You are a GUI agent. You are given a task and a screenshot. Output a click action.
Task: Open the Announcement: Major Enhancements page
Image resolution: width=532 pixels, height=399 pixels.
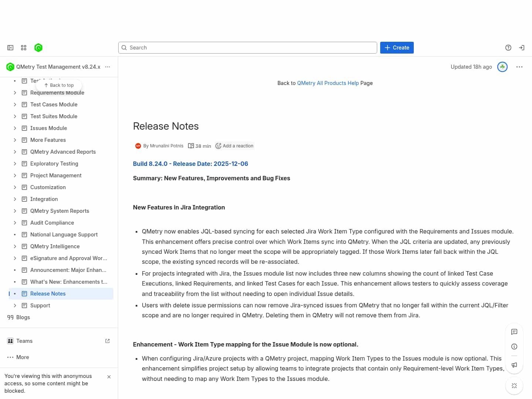68,270
